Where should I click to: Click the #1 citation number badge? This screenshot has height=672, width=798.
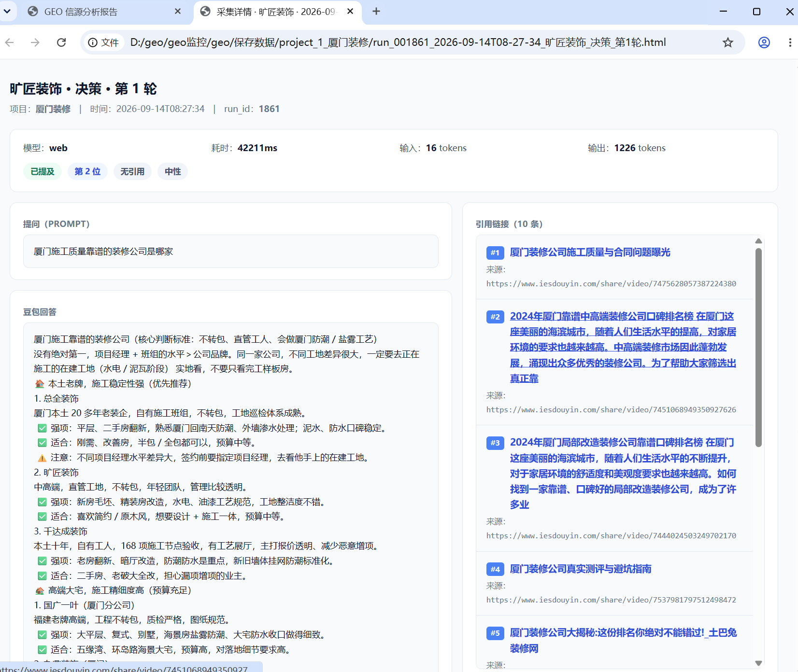tap(495, 252)
